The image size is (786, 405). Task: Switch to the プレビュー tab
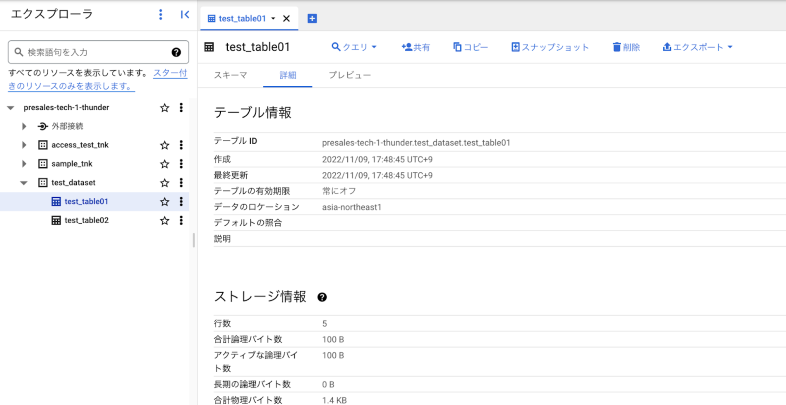[349, 76]
